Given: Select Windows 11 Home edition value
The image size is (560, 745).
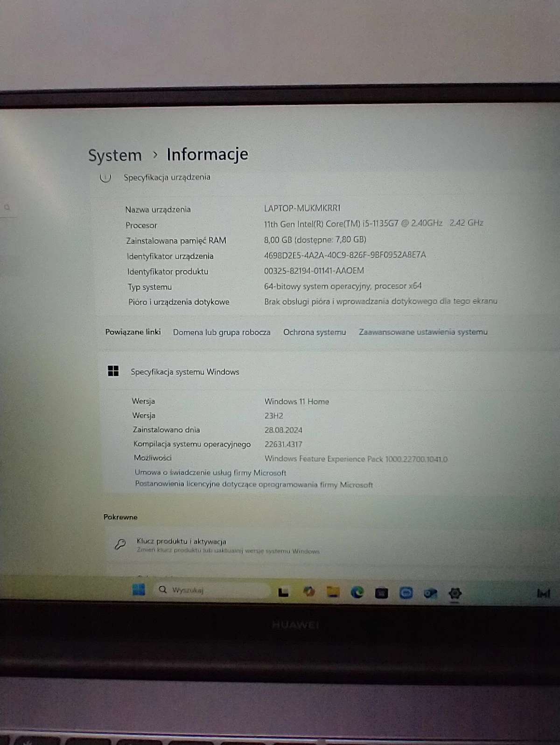Looking at the screenshot, I should tap(297, 401).
